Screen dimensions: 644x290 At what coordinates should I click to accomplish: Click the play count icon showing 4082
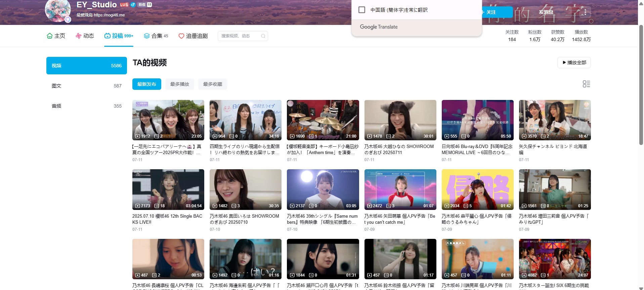(x=524, y=275)
